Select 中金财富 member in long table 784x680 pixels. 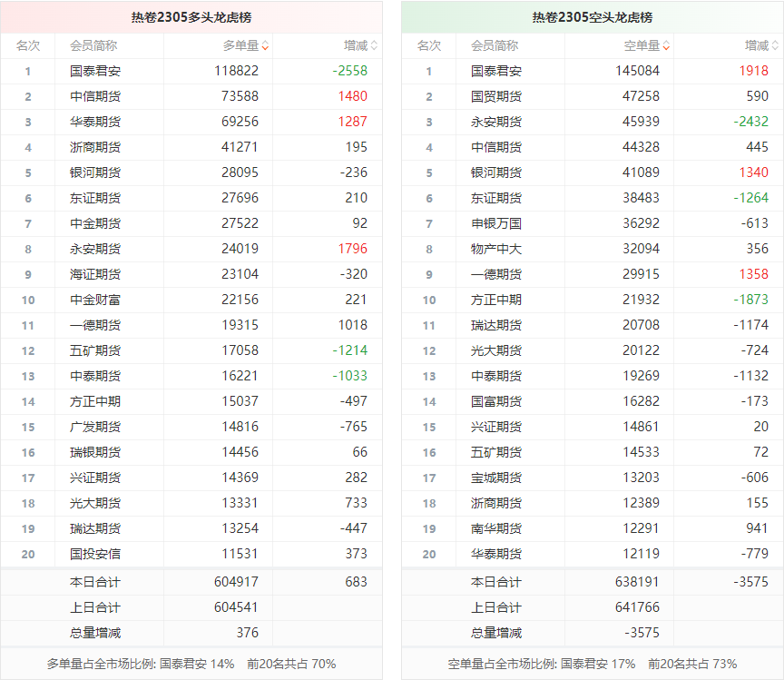[95, 300]
